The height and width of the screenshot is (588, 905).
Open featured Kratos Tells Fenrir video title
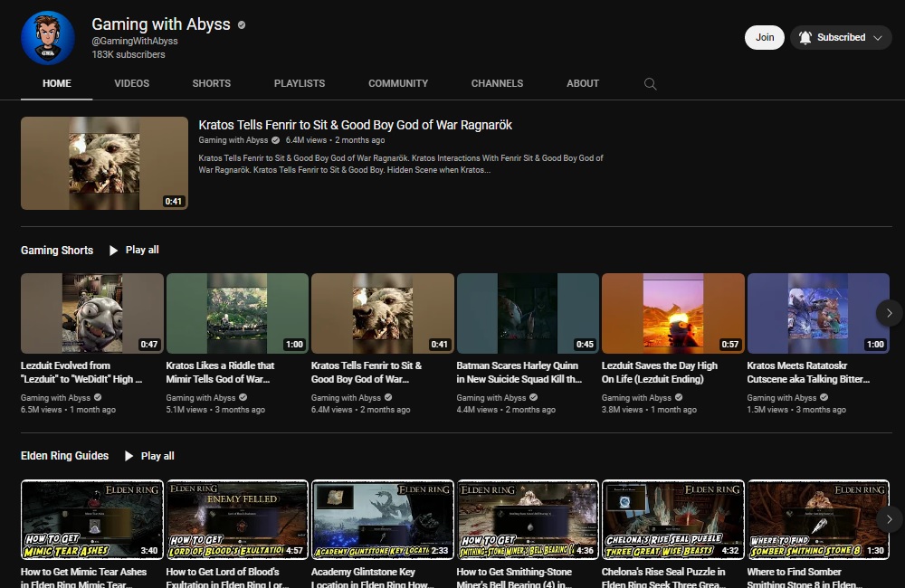tap(355, 125)
